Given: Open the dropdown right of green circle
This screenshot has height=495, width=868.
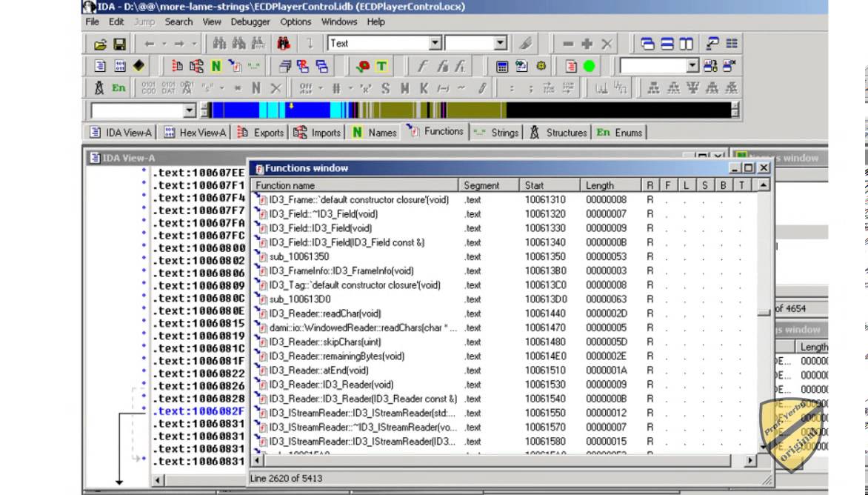Looking at the screenshot, I should click(692, 66).
